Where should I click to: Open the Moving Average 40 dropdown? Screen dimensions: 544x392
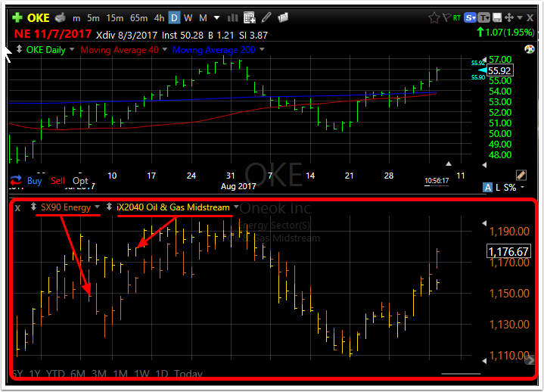[x=165, y=50]
